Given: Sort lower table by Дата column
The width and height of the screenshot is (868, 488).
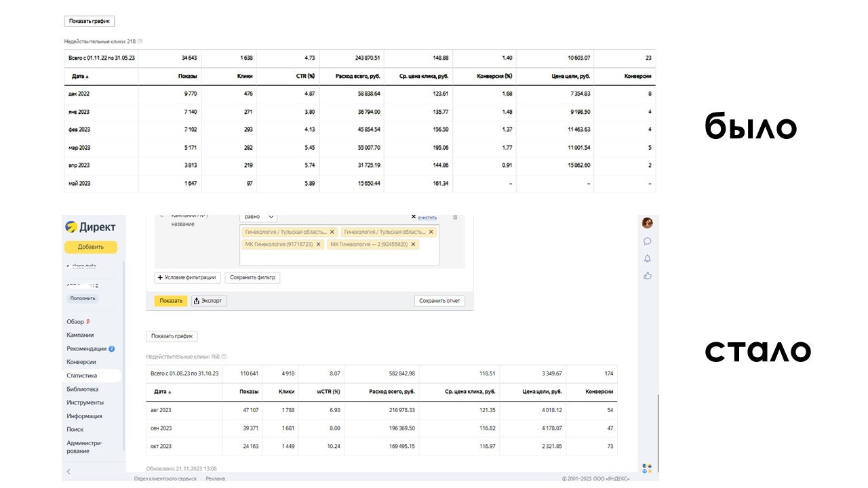Looking at the screenshot, I should 163,392.
